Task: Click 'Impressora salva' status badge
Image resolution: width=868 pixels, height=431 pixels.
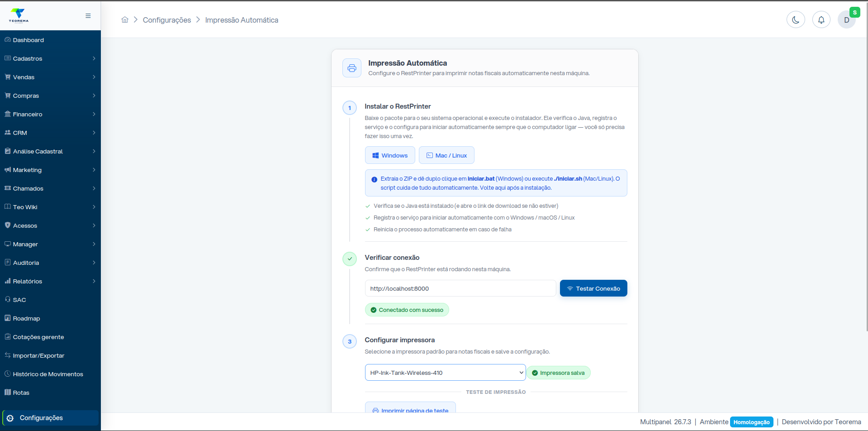Action: pyautogui.click(x=558, y=373)
